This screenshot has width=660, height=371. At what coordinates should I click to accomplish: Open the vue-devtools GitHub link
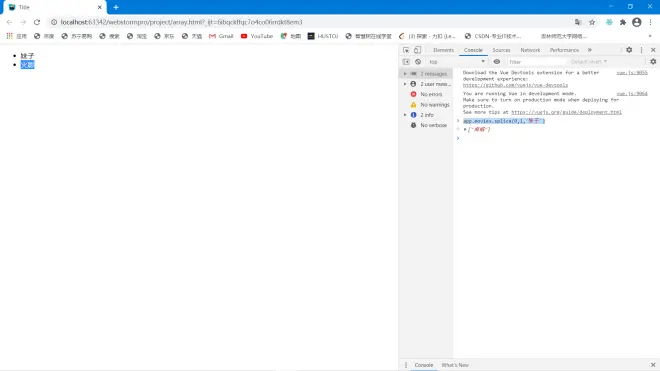[515, 85]
